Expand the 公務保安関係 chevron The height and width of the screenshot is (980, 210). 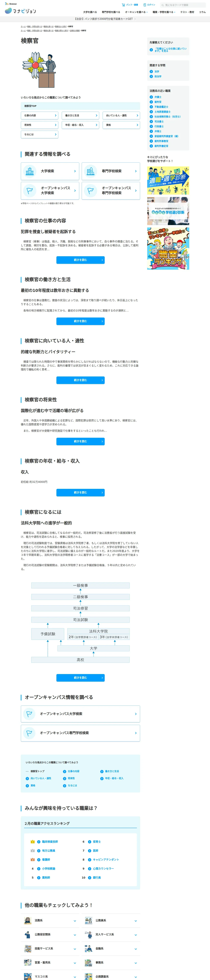point(75,935)
